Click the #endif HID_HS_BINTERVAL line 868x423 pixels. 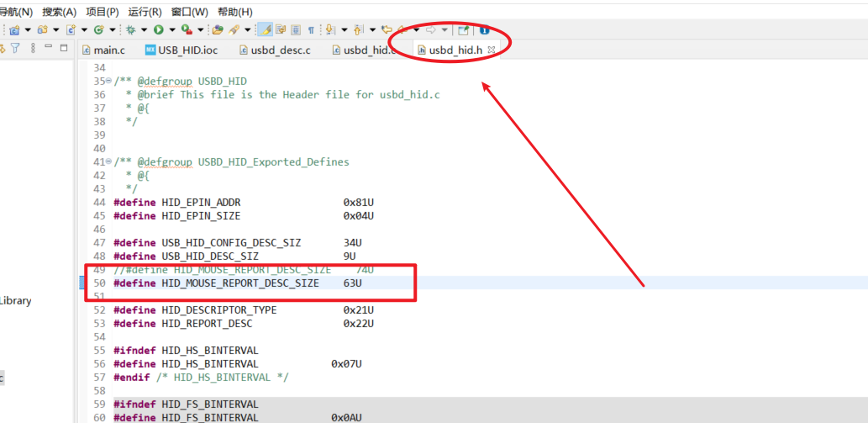(202, 378)
